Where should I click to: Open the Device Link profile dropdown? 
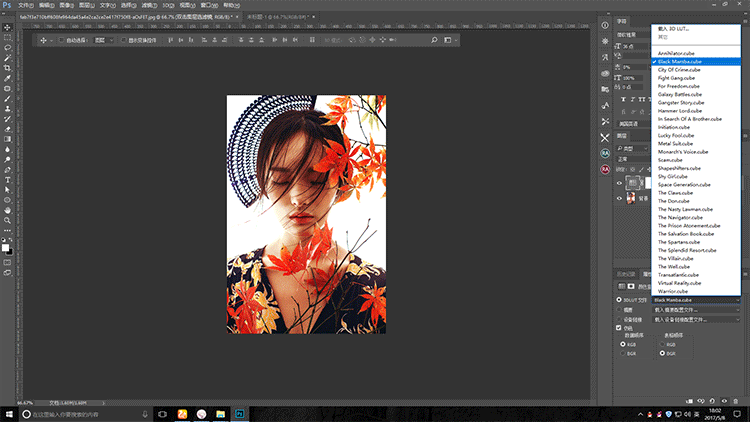[x=696, y=319]
